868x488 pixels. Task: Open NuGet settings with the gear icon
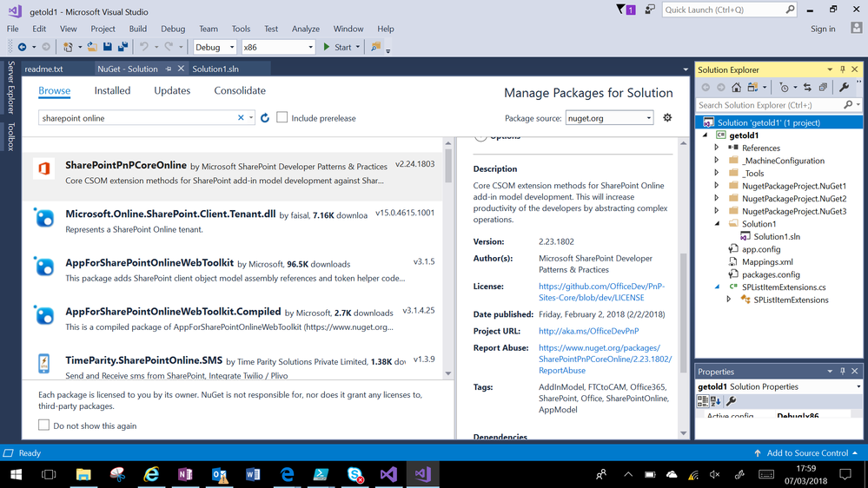[x=667, y=117]
